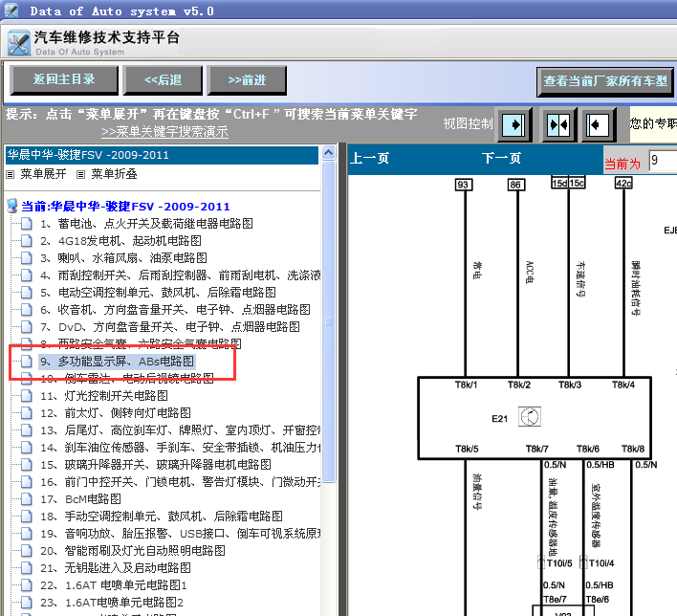
Task: Open 6、收音机、方向盘音量开关 item
Action: [175, 310]
